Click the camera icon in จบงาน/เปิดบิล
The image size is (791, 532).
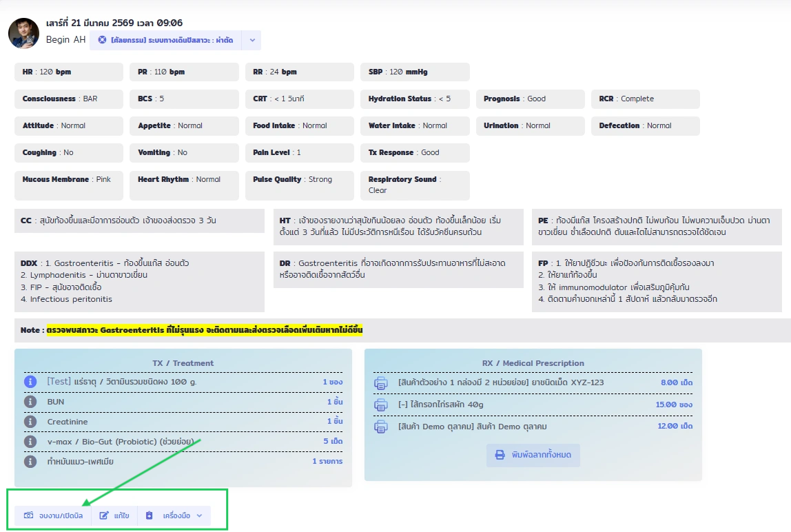29,515
